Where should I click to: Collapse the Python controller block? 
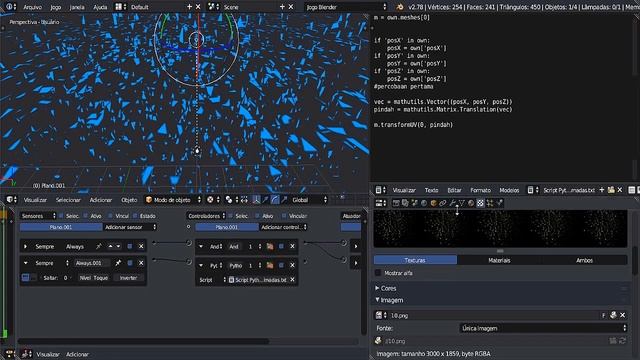[x=201, y=265]
